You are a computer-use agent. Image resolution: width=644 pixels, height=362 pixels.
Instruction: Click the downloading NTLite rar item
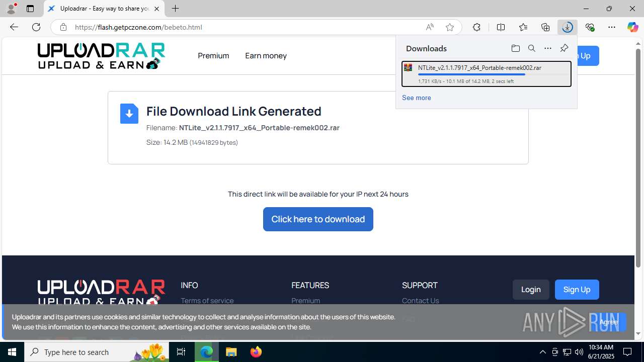click(486, 74)
